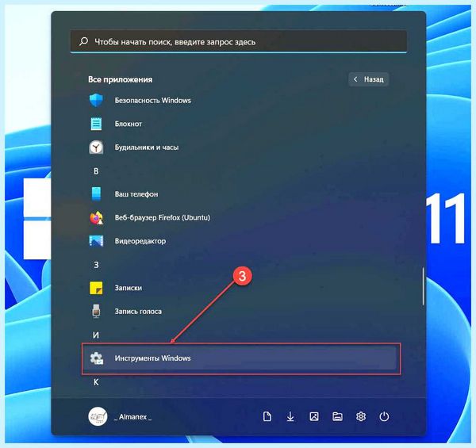Click the letter К group header

(x=96, y=382)
